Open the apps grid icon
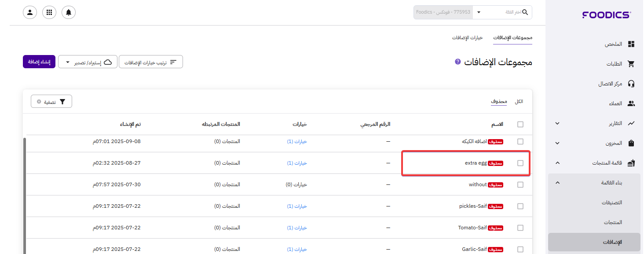Viewport: 644px width, 254px height. coord(49,12)
